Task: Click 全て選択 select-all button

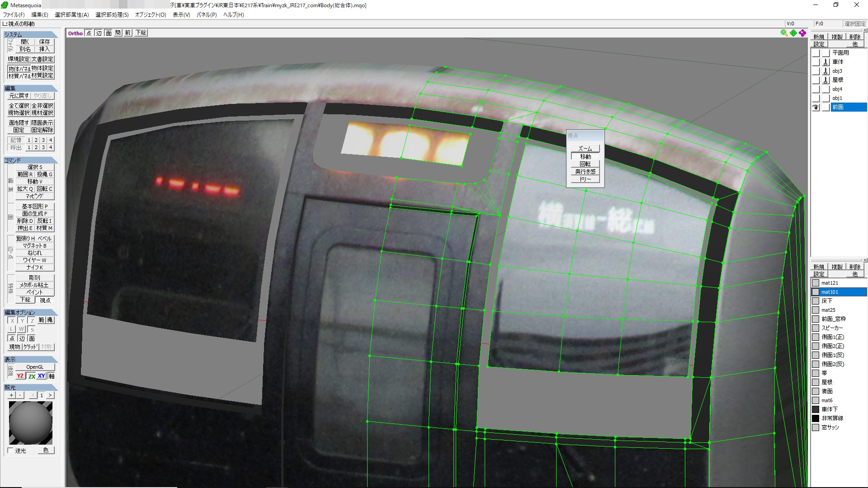Action: click(x=19, y=106)
